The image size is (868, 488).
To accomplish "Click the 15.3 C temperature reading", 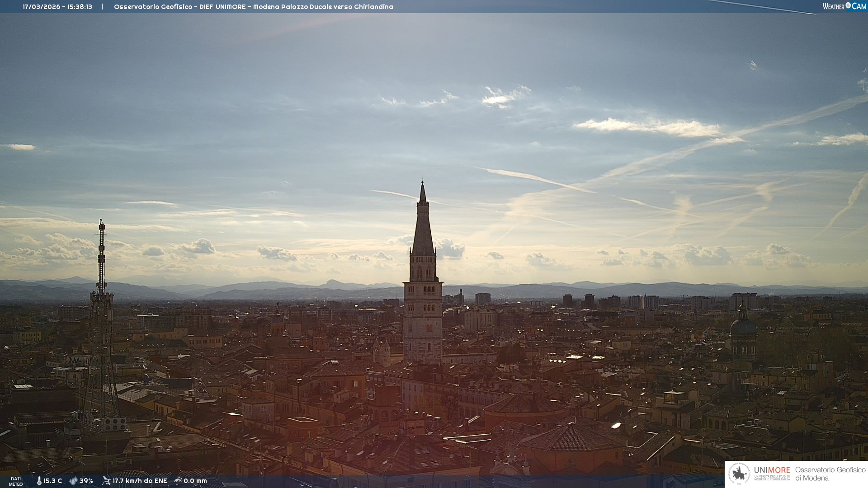I will click(53, 481).
